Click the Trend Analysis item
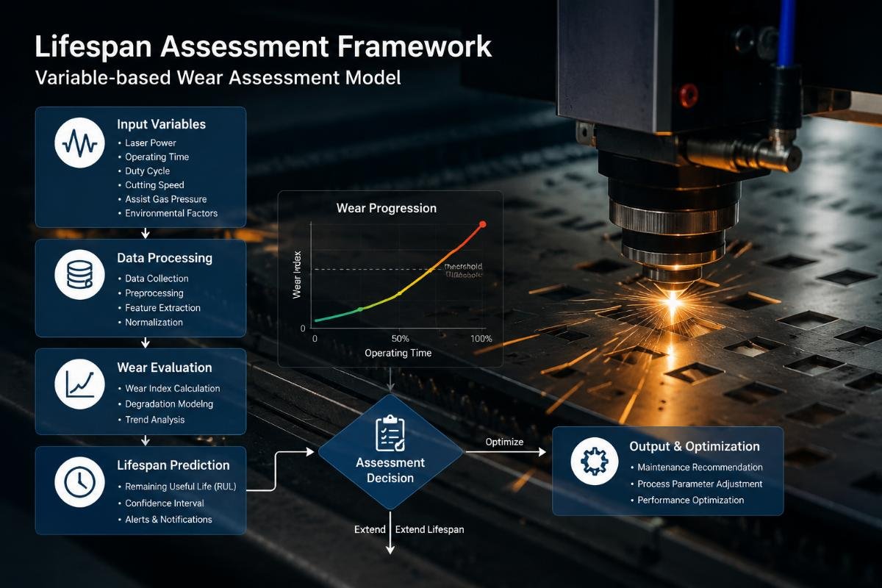Screen dimensions: 882x588 coord(154,420)
